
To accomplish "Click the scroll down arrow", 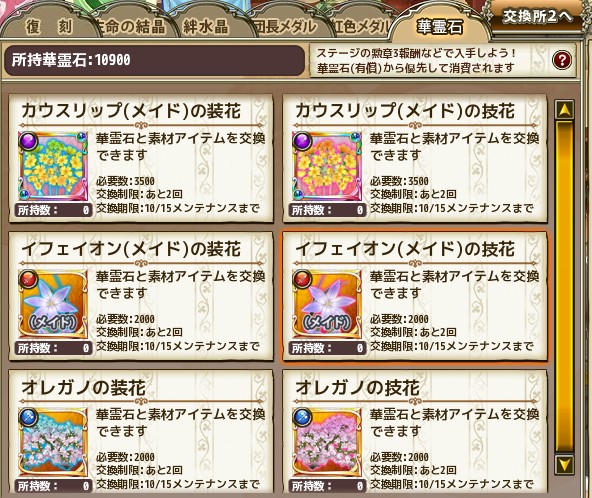I will point(565,464).
